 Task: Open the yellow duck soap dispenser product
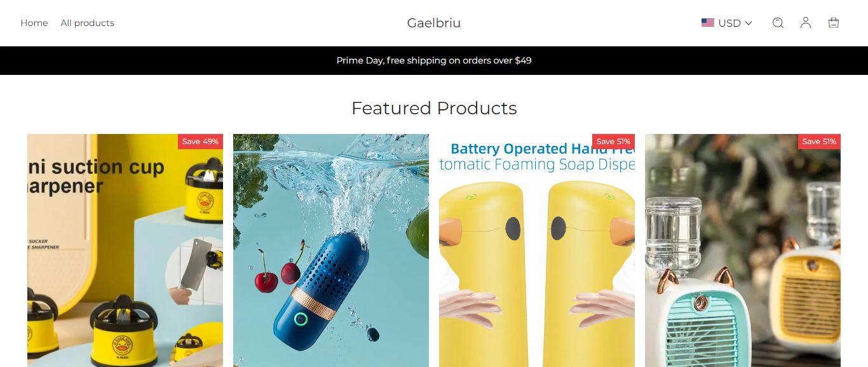pyautogui.click(x=537, y=250)
